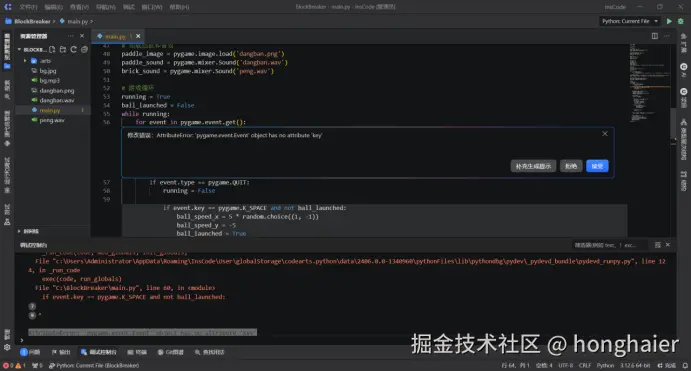Click the debug console filter input

click(609, 245)
